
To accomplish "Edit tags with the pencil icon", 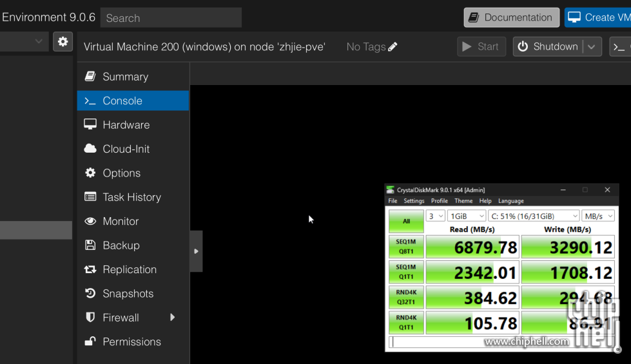I will point(393,46).
